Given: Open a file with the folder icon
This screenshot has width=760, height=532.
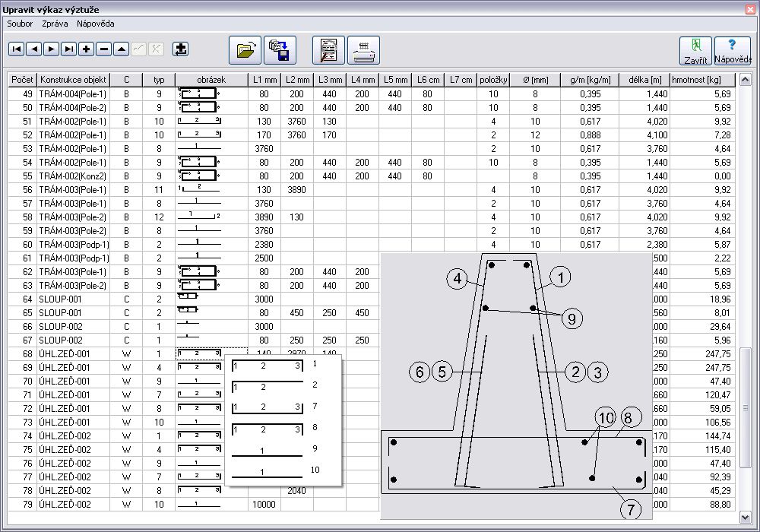Looking at the screenshot, I should (x=245, y=50).
